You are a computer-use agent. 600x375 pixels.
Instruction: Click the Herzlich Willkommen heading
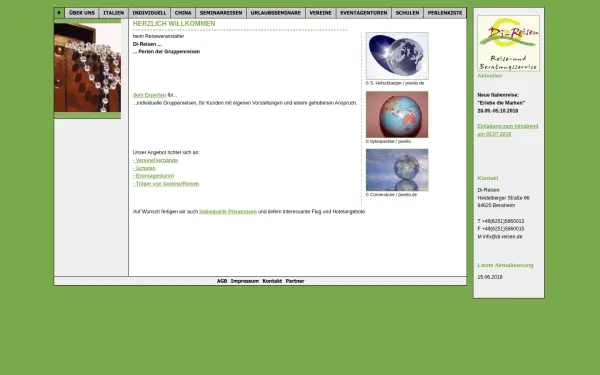coord(174,24)
